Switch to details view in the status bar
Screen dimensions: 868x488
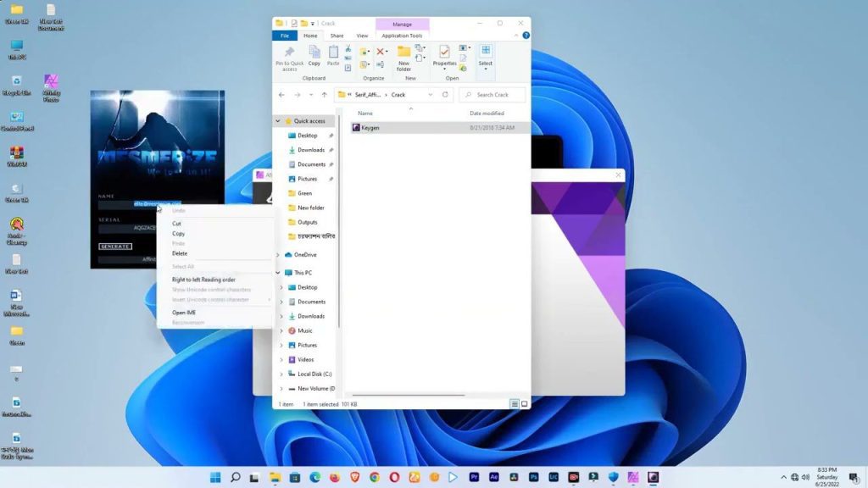(x=515, y=404)
